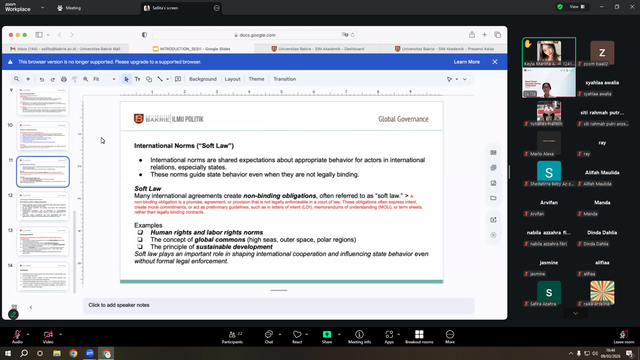The width and height of the screenshot is (640, 360).
Task: Select slide 10 thumbnail
Action: pyautogui.click(x=43, y=137)
